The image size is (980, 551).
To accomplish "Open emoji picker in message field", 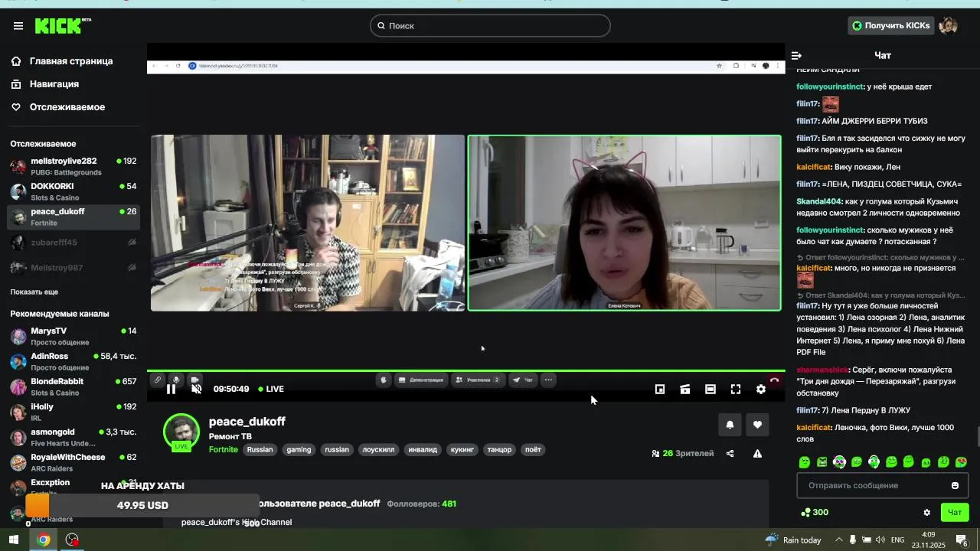I will click(x=955, y=485).
